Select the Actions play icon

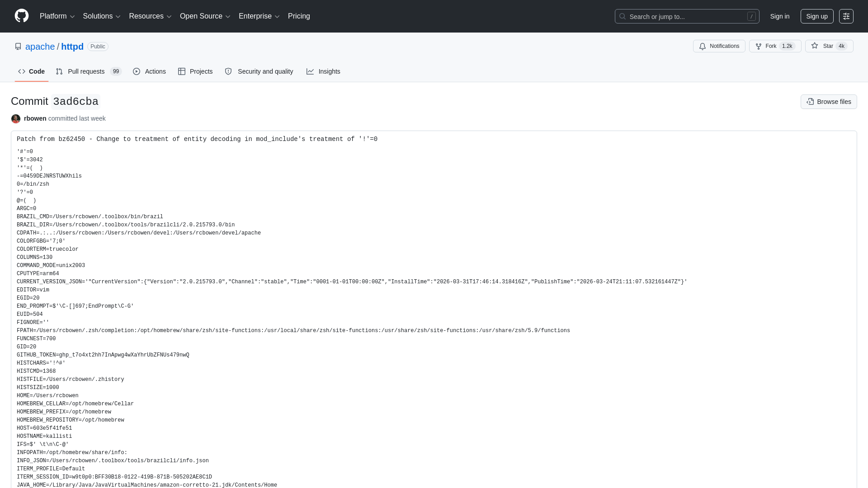[x=137, y=71]
